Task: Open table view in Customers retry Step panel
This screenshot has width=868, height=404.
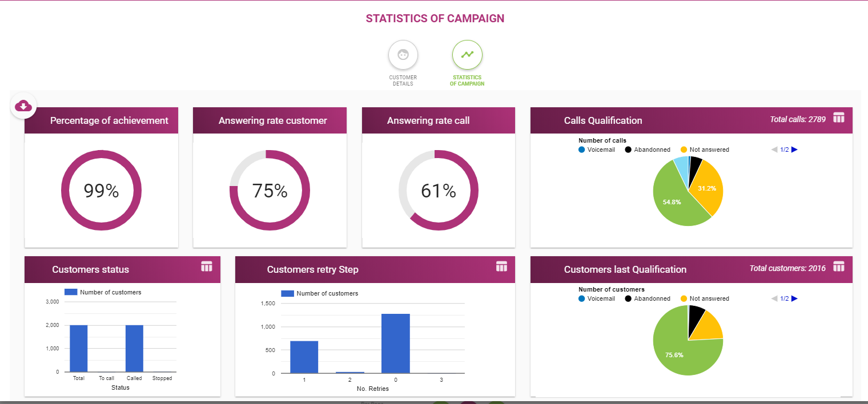Action: click(x=501, y=266)
